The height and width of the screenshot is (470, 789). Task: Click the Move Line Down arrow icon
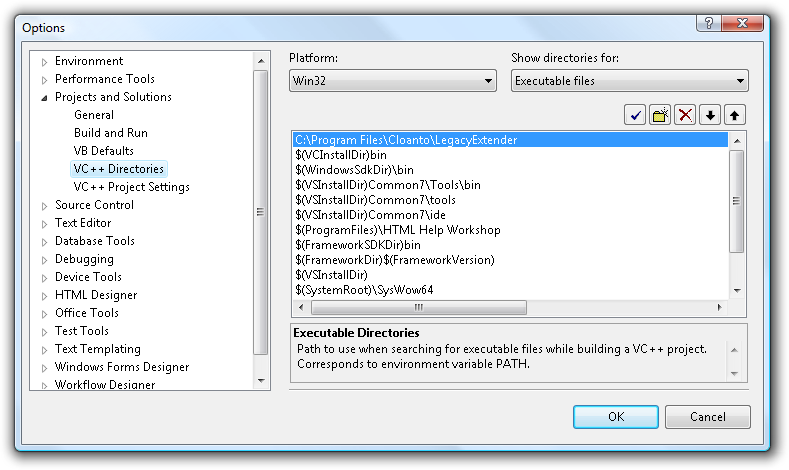710,115
